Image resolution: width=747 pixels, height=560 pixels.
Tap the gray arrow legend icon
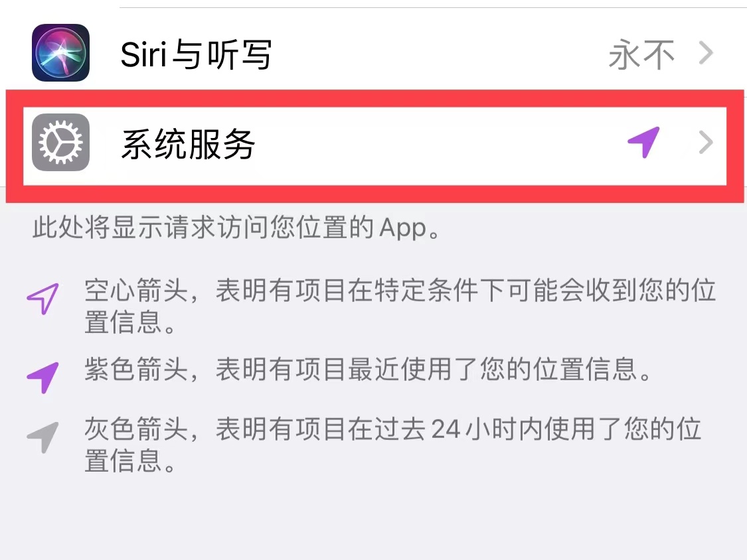tap(43, 437)
